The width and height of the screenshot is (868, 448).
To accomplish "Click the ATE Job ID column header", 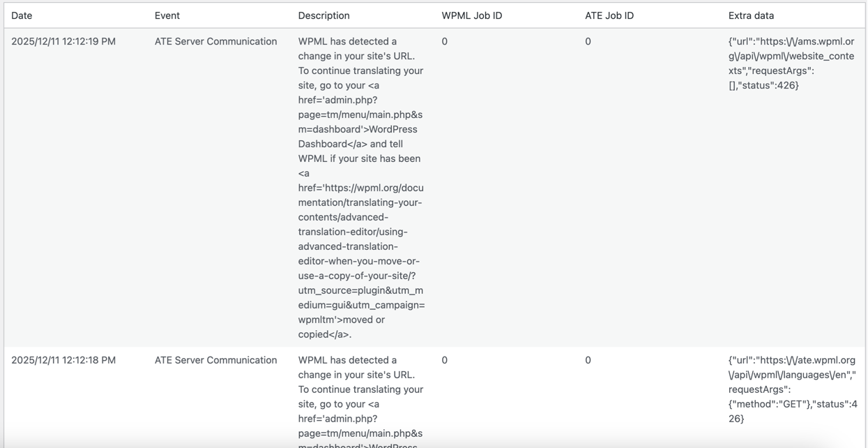I will pos(609,15).
